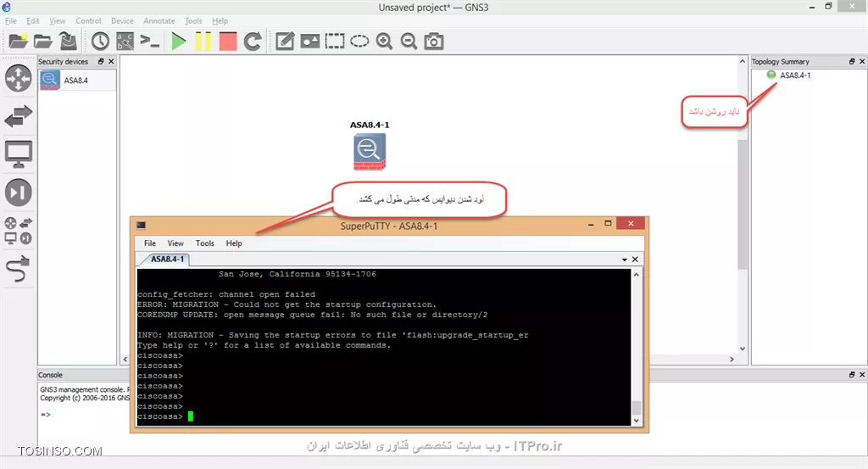Undock the Console panel
Screen dimensions: 868x469
852,375
